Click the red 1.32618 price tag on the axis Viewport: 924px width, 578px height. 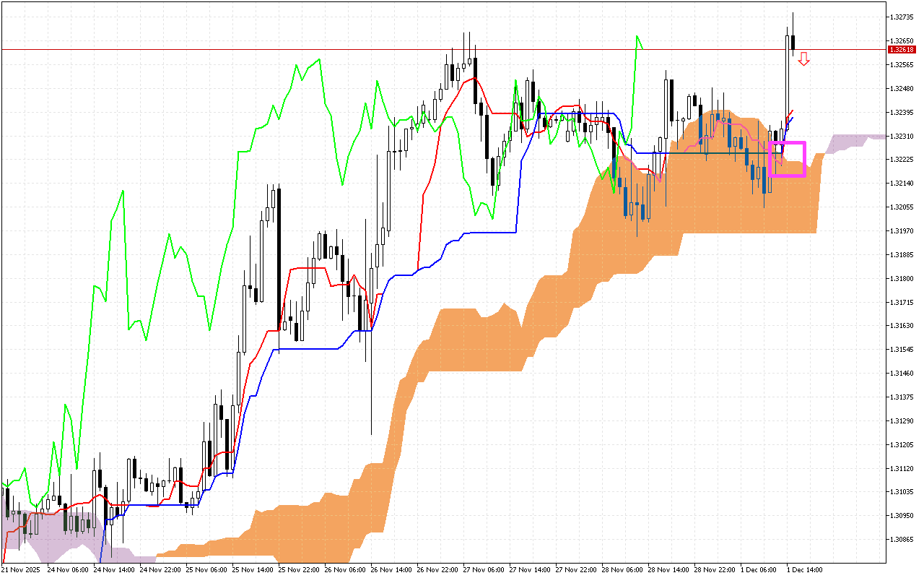pyautogui.click(x=902, y=51)
